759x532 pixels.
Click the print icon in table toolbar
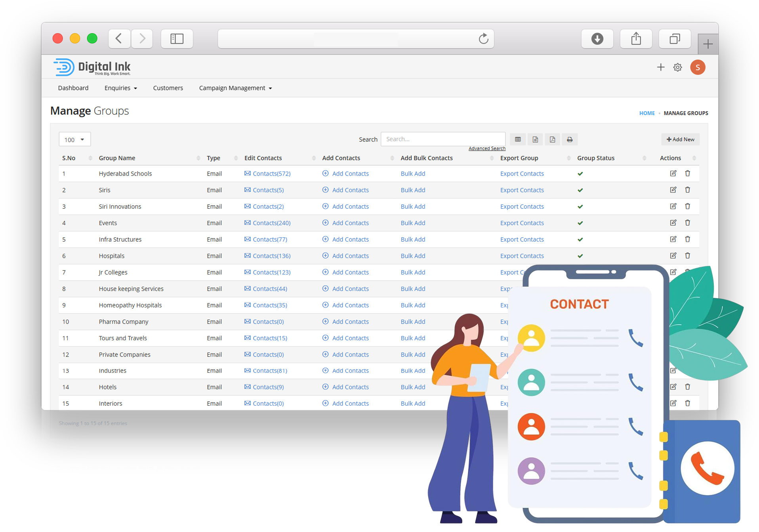(569, 139)
